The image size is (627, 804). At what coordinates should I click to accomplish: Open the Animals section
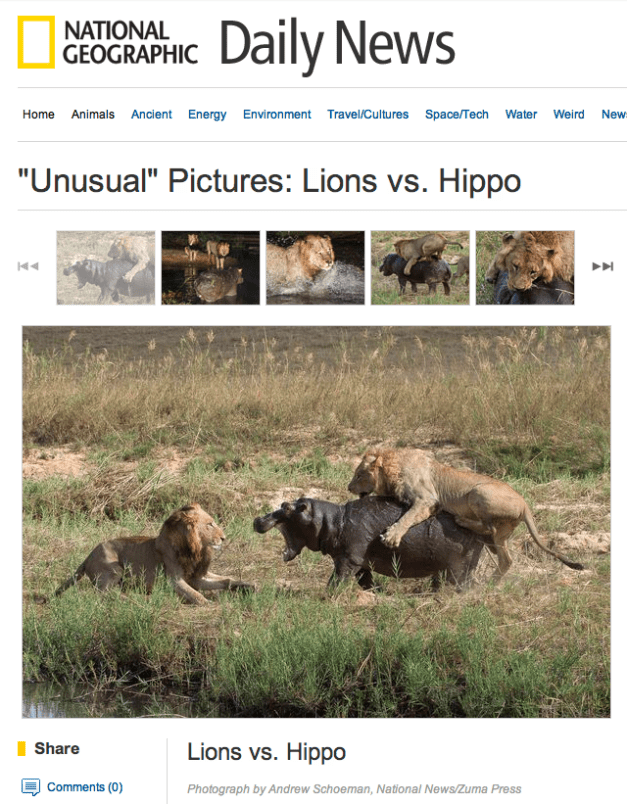point(93,114)
